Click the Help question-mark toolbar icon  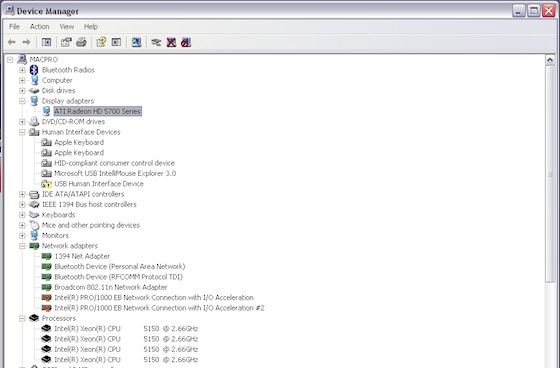point(101,43)
